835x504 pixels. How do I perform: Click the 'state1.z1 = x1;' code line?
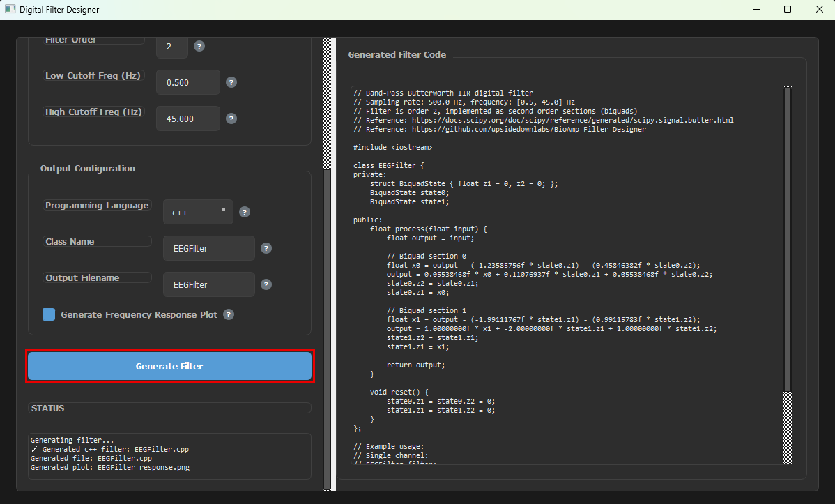click(x=418, y=347)
